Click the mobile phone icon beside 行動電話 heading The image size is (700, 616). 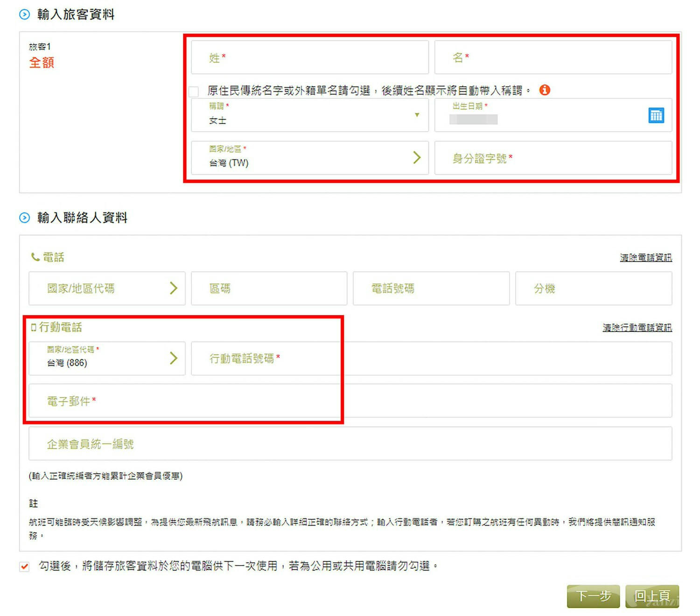tap(33, 327)
